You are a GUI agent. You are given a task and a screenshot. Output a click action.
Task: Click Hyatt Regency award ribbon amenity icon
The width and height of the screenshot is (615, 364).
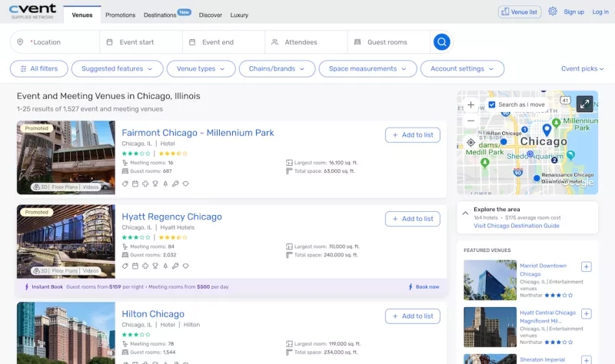point(155,266)
